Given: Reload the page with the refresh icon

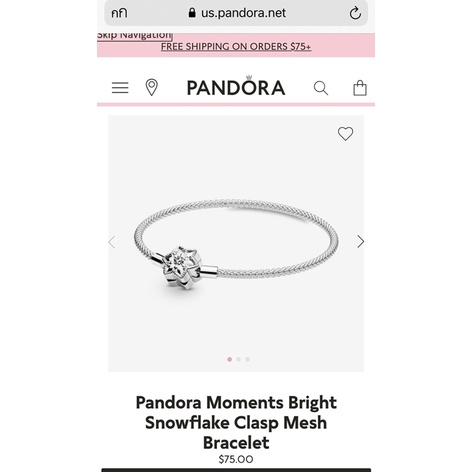Looking at the screenshot, I should point(355,13).
